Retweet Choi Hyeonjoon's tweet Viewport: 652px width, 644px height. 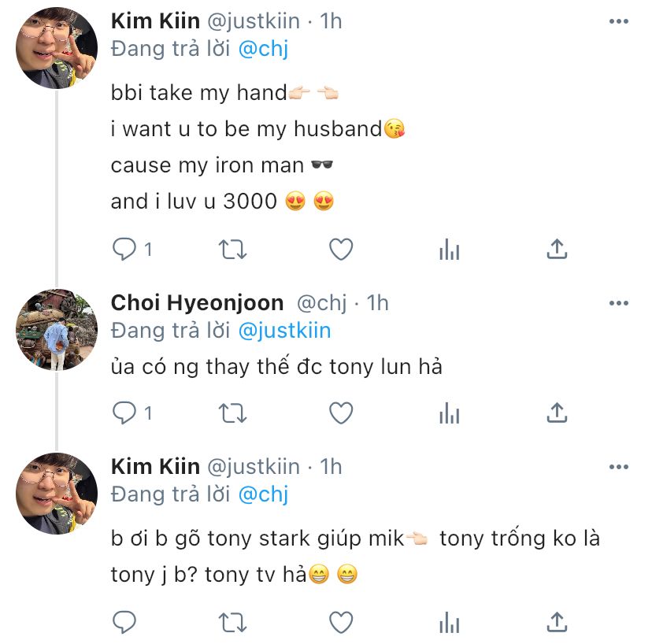pyautogui.click(x=232, y=412)
